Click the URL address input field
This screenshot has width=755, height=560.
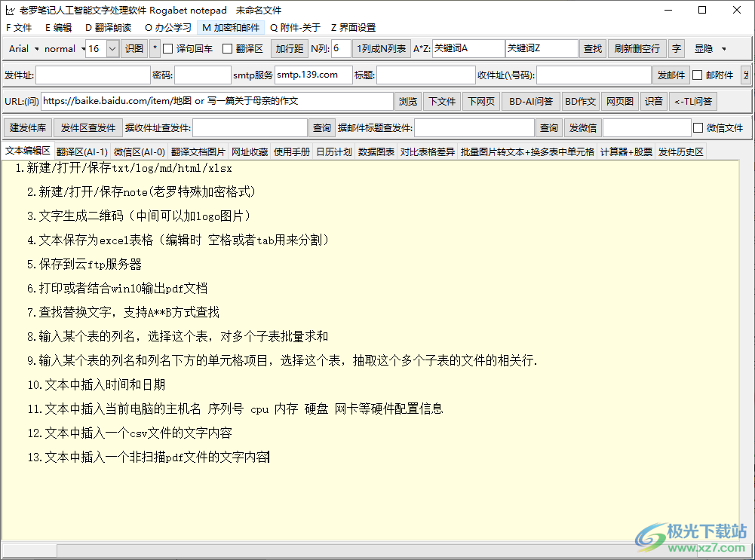[x=217, y=101]
